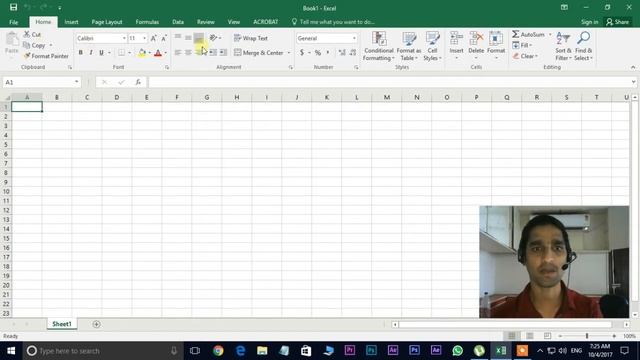Click the Orientation angled text icon
Screen dimensions: 640x360
[213, 38]
